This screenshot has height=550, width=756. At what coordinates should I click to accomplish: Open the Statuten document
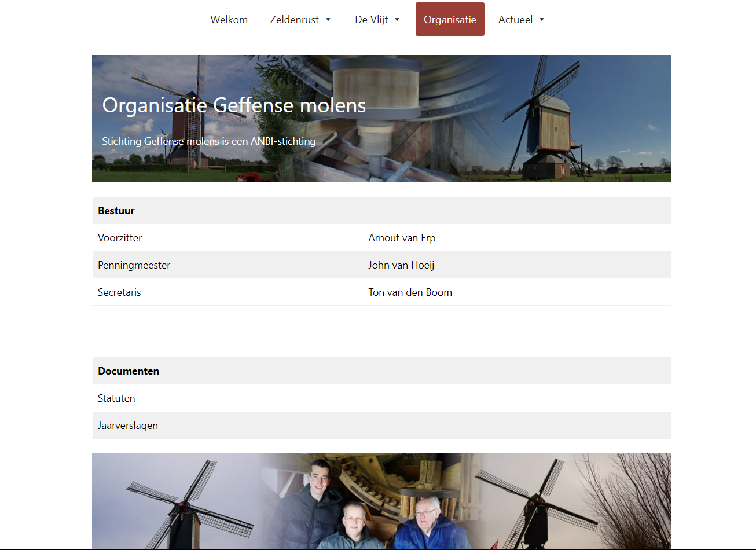click(x=116, y=398)
